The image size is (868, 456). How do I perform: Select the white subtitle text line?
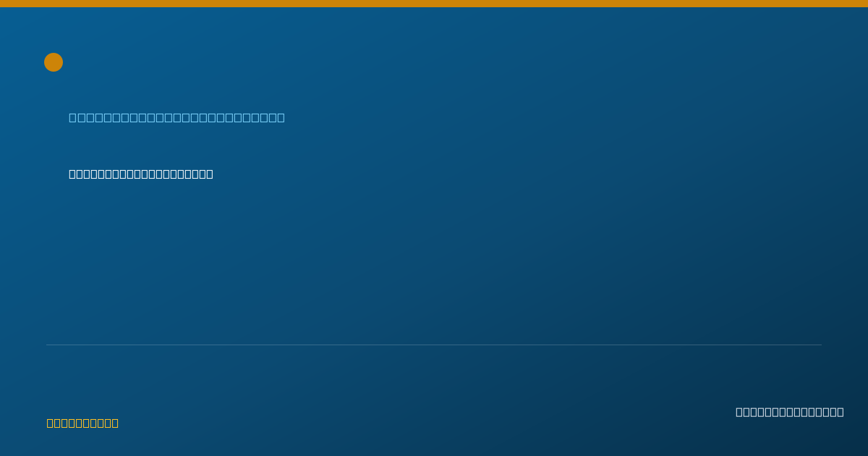141,174
